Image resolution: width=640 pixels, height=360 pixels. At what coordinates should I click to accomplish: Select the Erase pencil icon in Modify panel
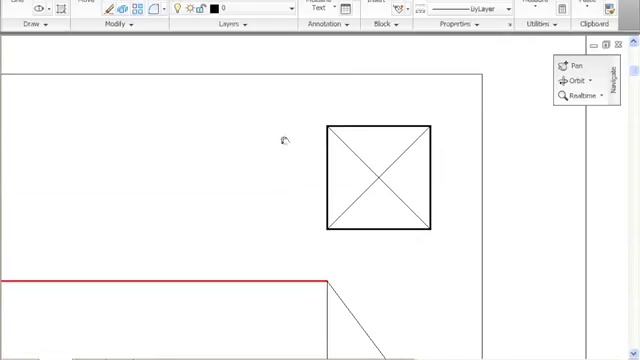coord(109,9)
